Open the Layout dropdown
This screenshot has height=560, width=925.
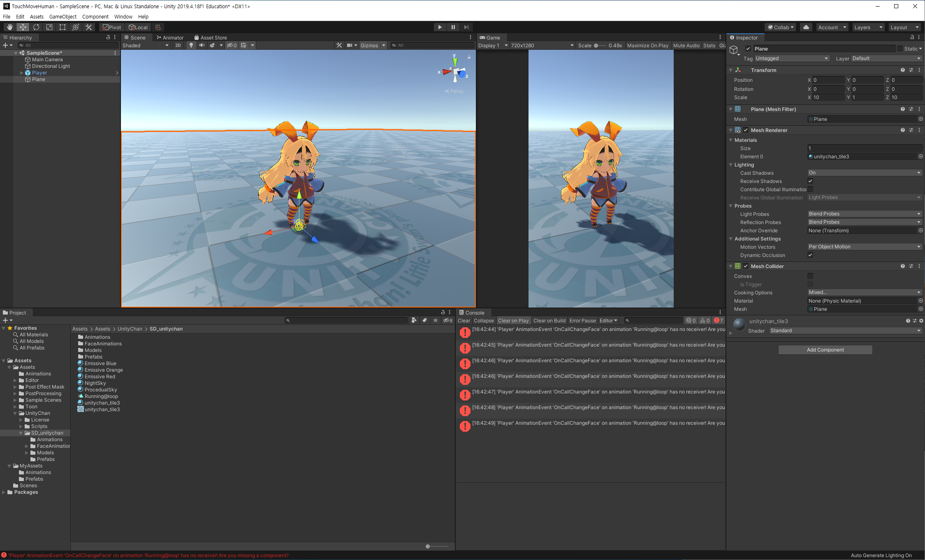(904, 27)
